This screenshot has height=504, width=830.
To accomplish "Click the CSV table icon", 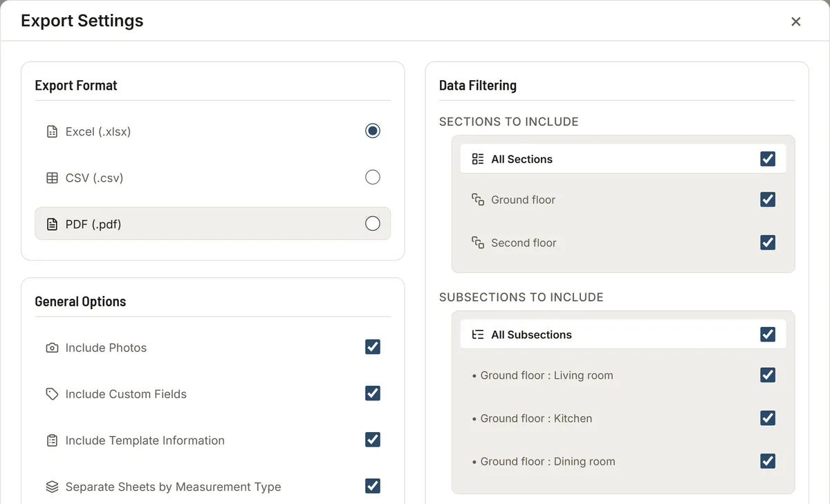I will (x=52, y=178).
